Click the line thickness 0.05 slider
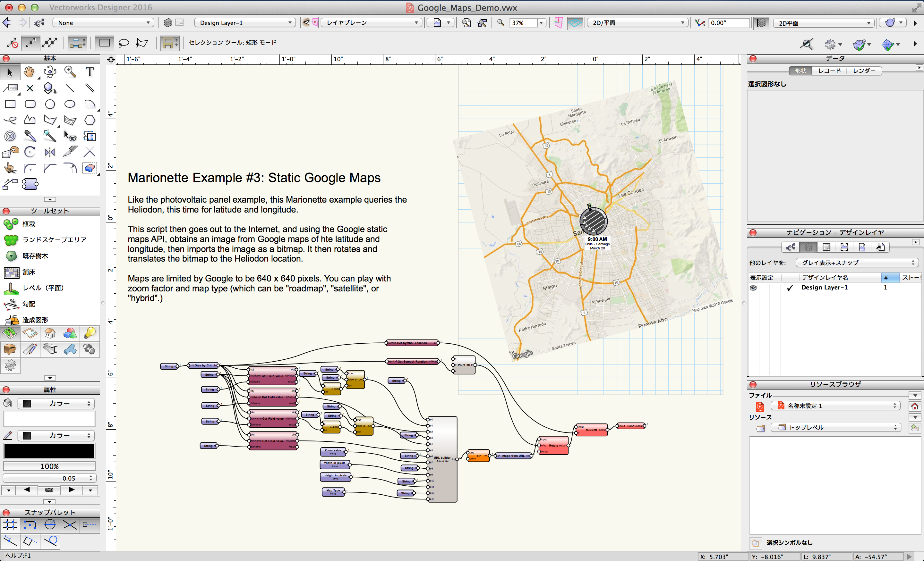The image size is (924, 561). [x=49, y=478]
